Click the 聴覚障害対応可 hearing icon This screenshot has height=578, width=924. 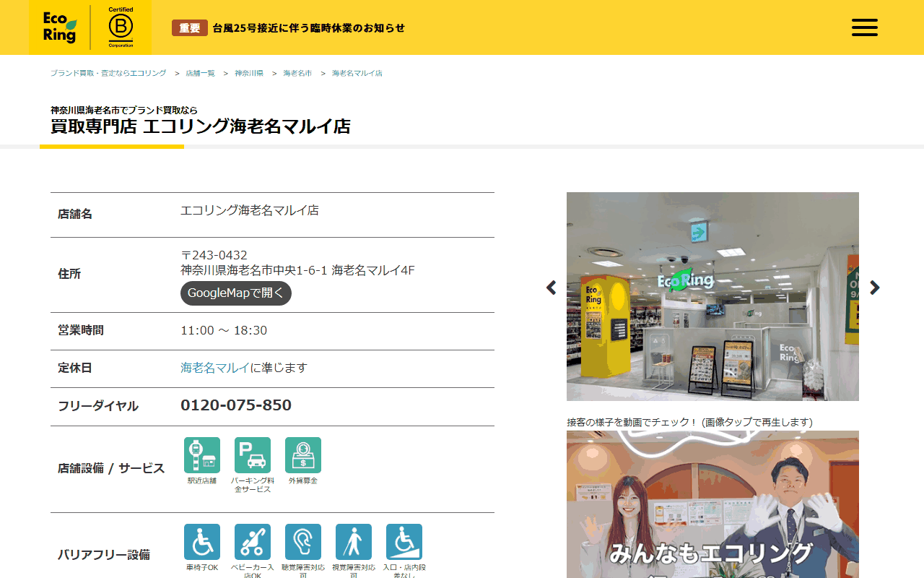click(x=303, y=542)
